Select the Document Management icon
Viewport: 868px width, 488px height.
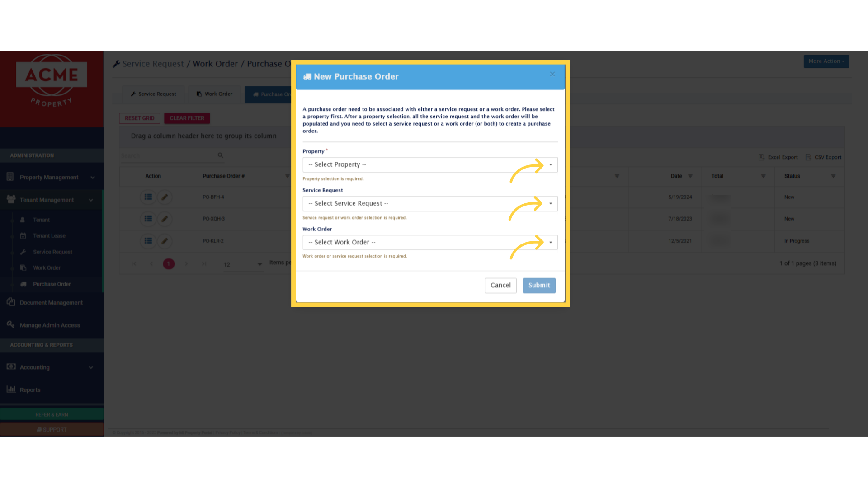10,302
